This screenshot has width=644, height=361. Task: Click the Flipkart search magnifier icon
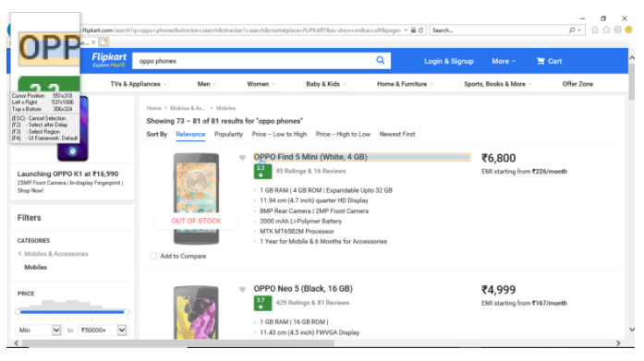pyautogui.click(x=381, y=61)
